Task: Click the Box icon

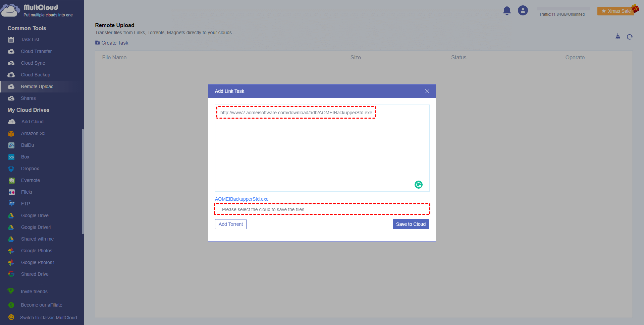Action: point(11,157)
